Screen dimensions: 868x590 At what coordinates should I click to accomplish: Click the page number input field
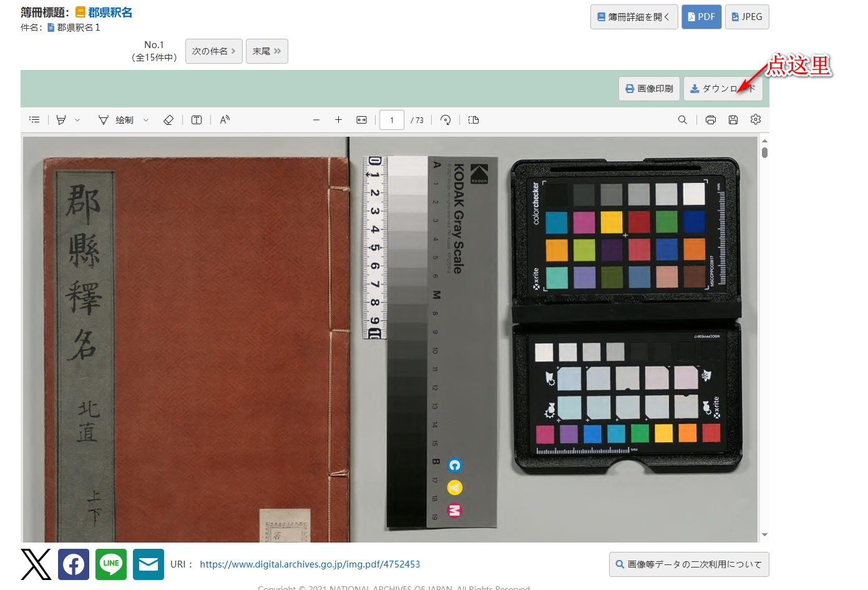(x=392, y=120)
